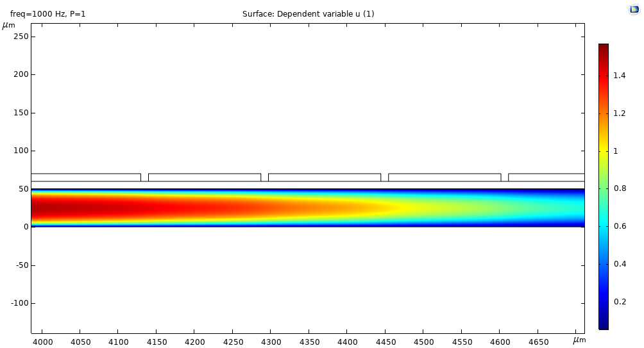
Task: Select the 0.2 label on the color legend
Action: pyautogui.click(x=619, y=302)
